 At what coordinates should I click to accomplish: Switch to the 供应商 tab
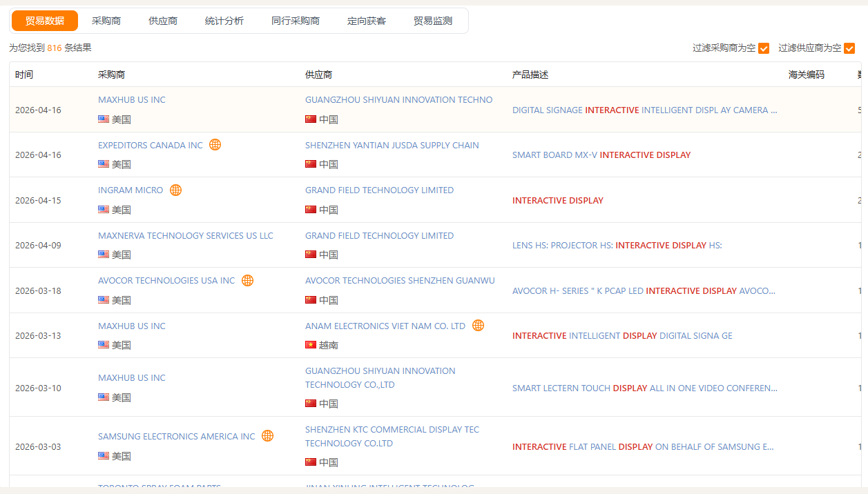tap(163, 21)
